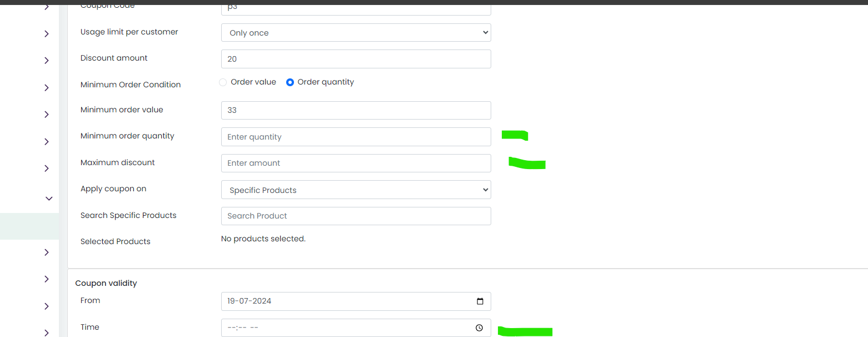
Task: Expand sidebar chevron beside Coupon validity heading
Action: coord(47,279)
